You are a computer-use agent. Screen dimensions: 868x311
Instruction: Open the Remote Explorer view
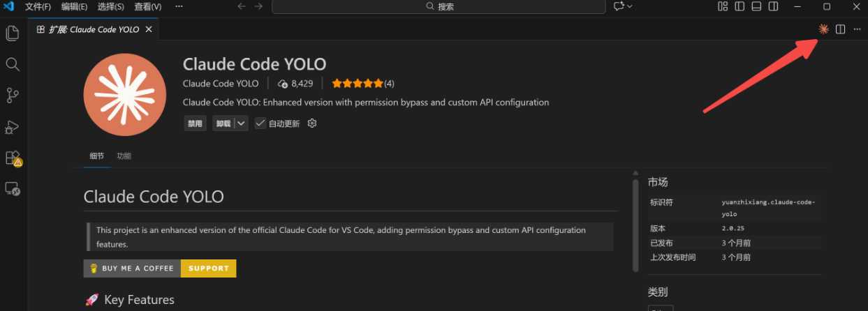12,188
